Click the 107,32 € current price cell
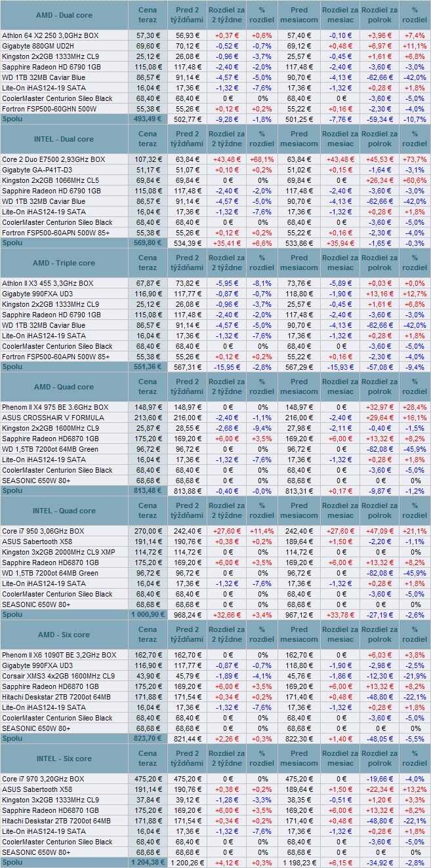The image size is (431, 868). 148,159
